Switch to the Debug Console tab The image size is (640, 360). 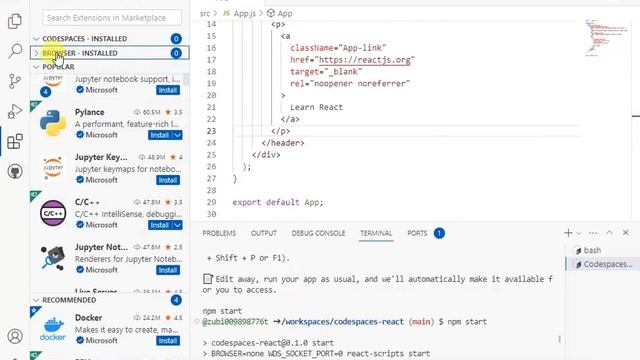318,233
